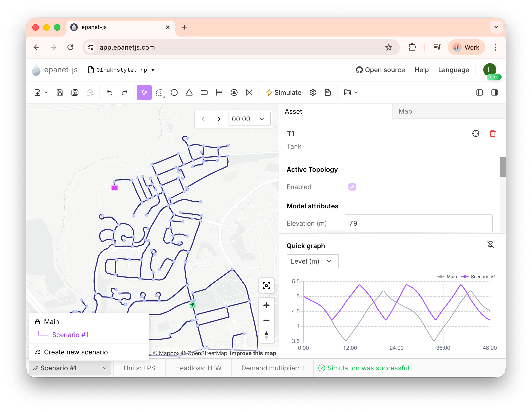Viewport: 532px width, 412px height.
Task: Select the Pipe drawing tool
Action: (219, 92)
